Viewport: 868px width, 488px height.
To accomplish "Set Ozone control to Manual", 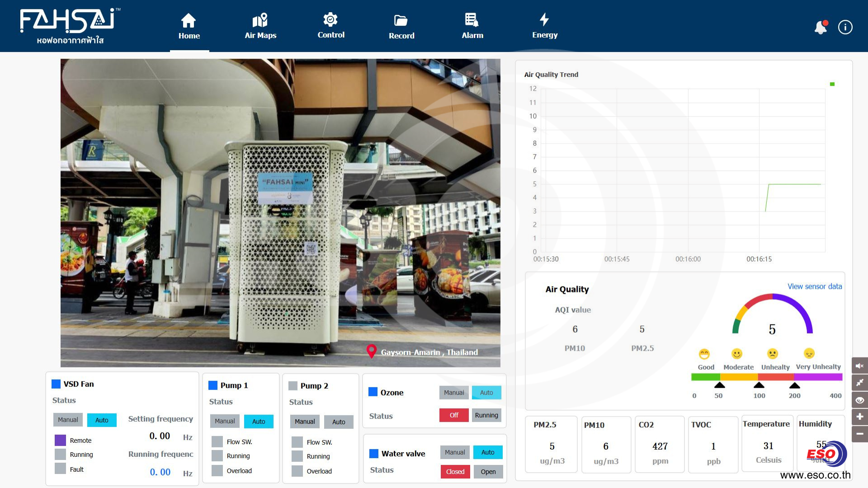I will pos(453,393).
